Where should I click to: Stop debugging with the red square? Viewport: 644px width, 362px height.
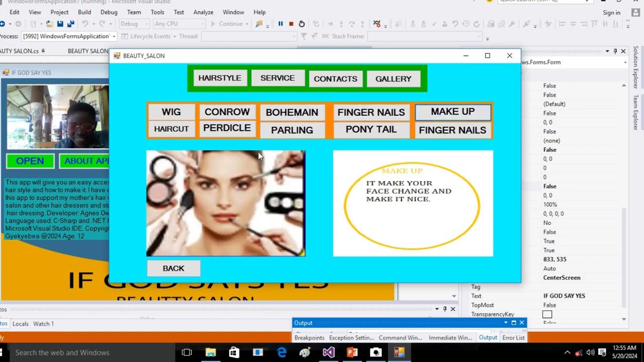pyautogui.click(x=291, y=24)
